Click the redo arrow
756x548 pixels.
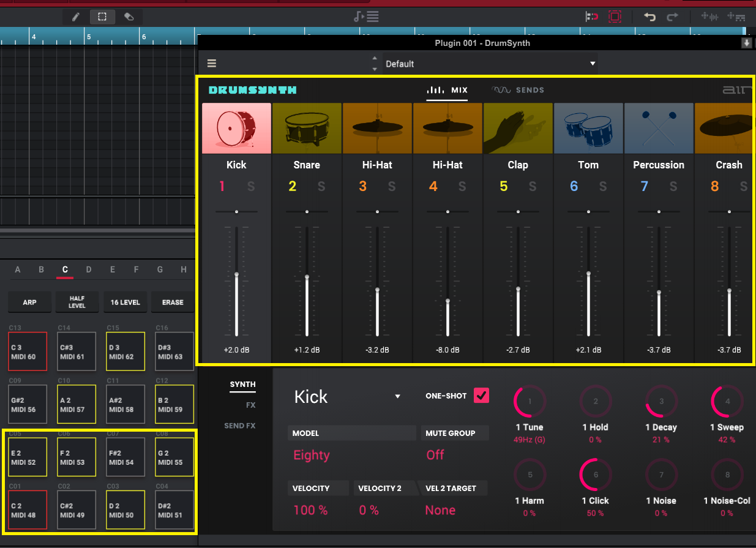click(672, 17)
